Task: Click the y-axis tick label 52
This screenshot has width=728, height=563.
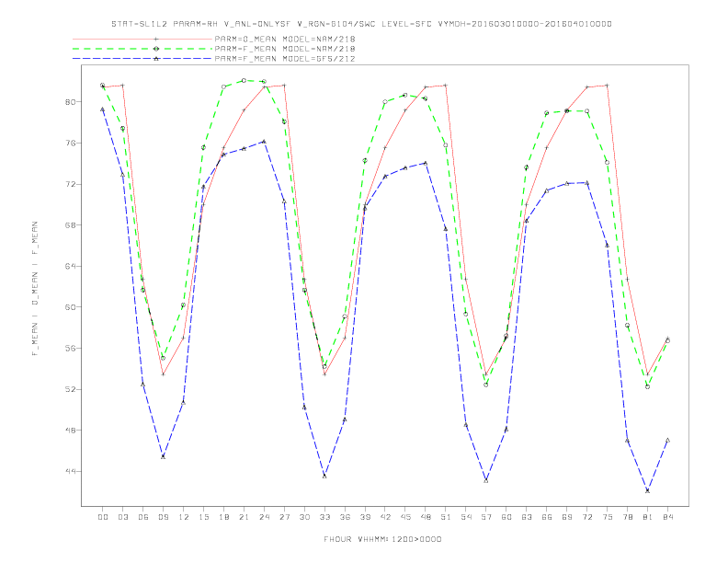Action: tap(70, 389)
